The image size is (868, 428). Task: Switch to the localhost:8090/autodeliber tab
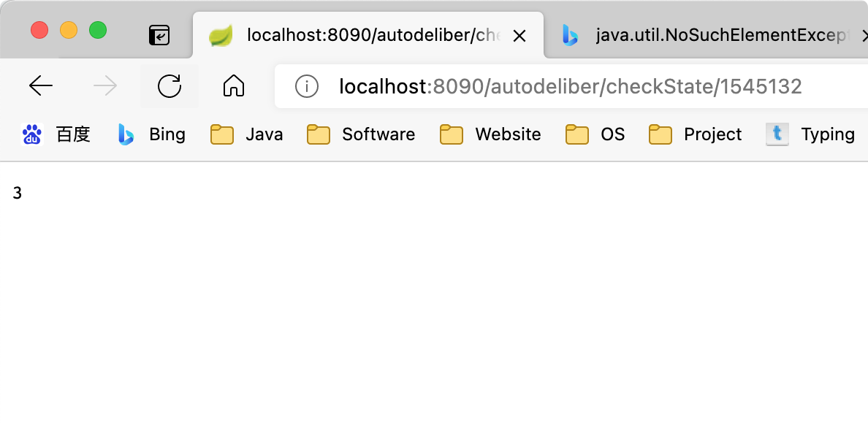pos(368,35)
